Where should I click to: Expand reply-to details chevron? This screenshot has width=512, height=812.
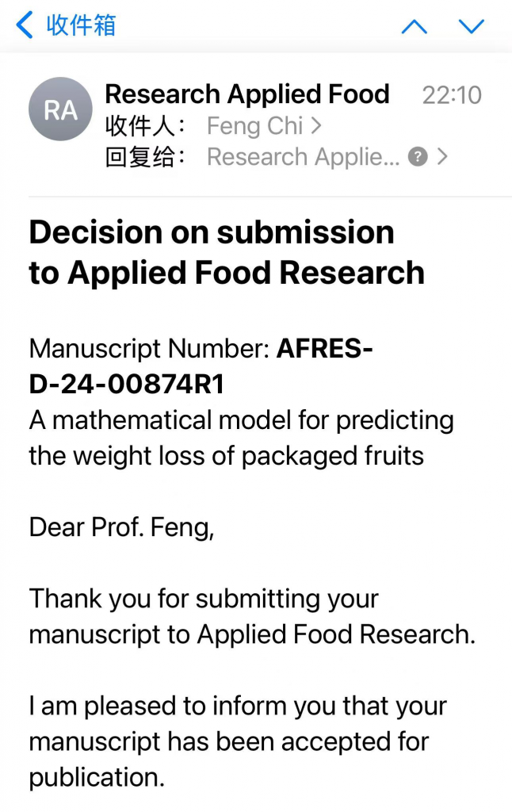441,156
